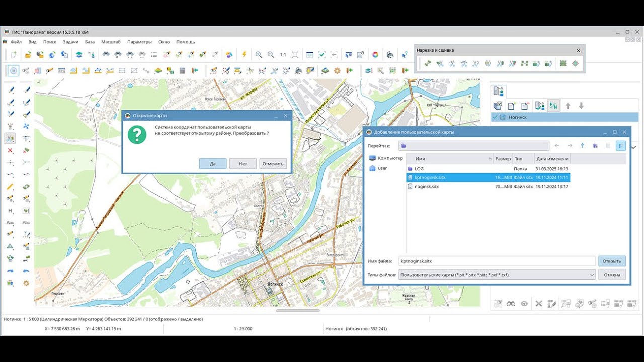Click last diamond icon in Нарезка и сшивка panel

575,63
